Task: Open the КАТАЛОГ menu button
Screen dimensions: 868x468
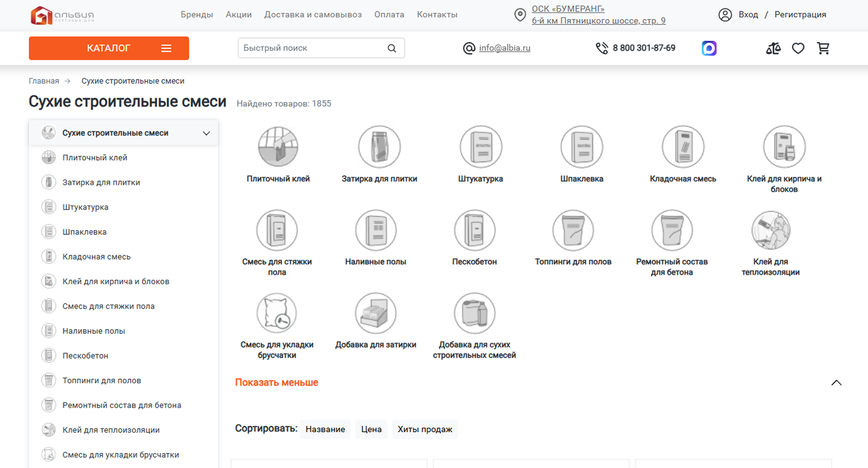Action: tap(109, 48)
